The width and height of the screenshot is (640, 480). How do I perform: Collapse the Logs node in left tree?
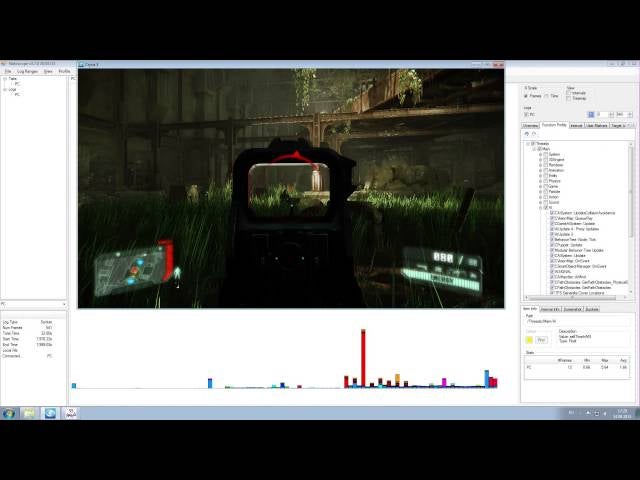point(4,89)
